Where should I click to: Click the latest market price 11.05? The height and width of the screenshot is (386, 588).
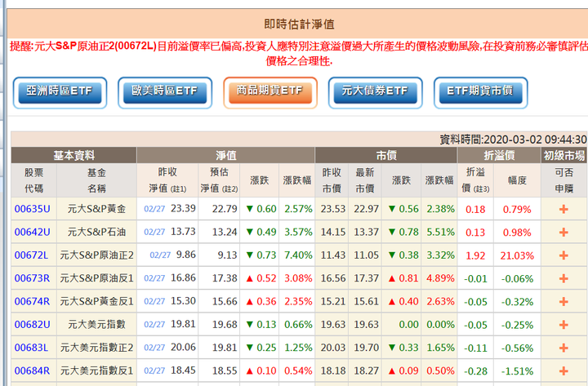pos(366,255)
